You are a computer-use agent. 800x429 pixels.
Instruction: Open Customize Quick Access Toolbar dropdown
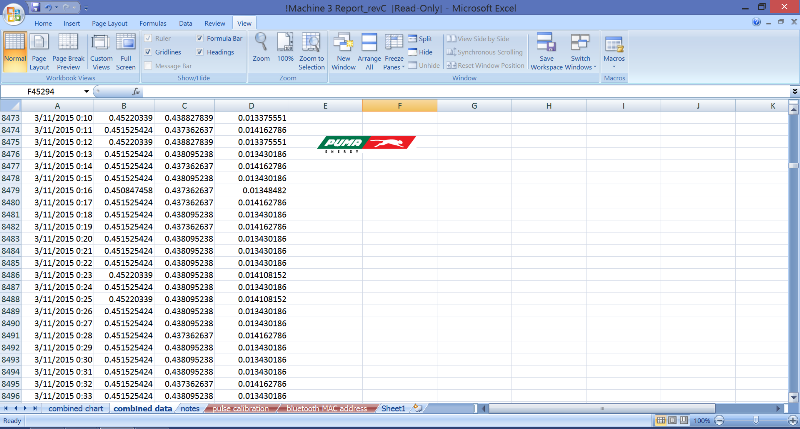86,8
